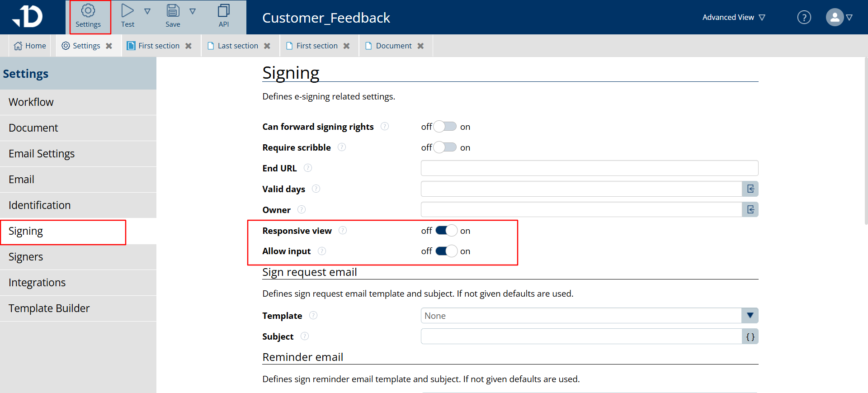The height and width of the screenshot is (393, 868).
Task: Disable the Responsive view toggle
Action: (x=446, y=231)
